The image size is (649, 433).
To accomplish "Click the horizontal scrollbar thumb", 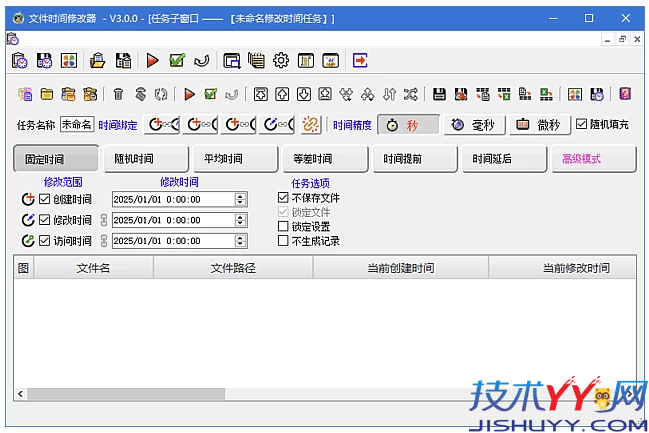I will (126, 394).
